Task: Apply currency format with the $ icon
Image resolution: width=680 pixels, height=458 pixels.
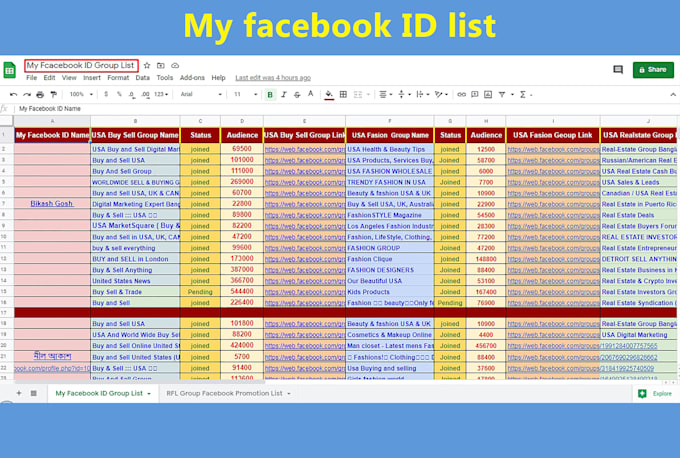Action: (106, 94)
